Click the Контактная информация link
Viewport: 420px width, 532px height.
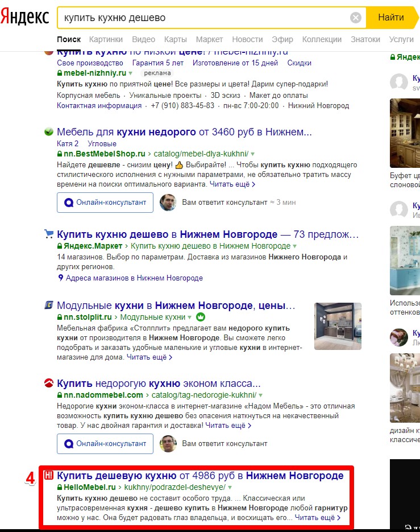pos(99,105)
